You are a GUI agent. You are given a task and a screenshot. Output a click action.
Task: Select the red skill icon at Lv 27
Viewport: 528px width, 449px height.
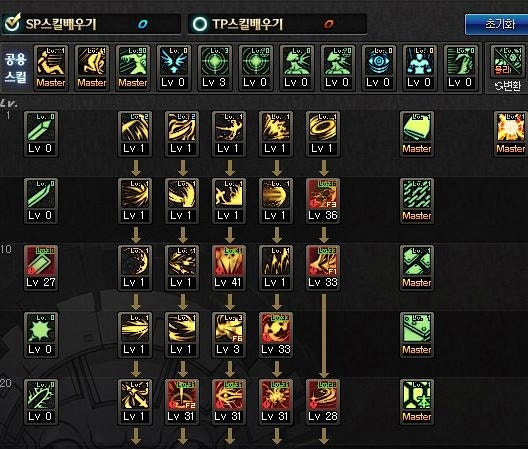(x=41, y=267)
